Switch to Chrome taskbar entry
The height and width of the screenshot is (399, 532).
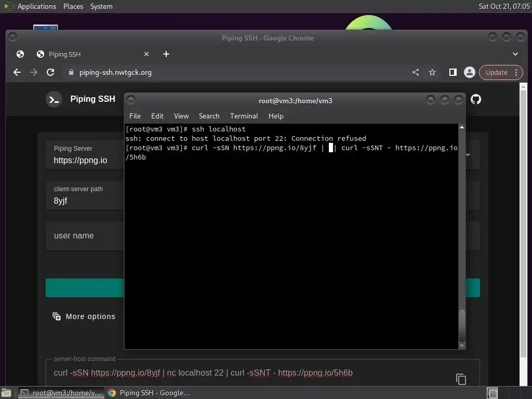click(x=149, y=393)
